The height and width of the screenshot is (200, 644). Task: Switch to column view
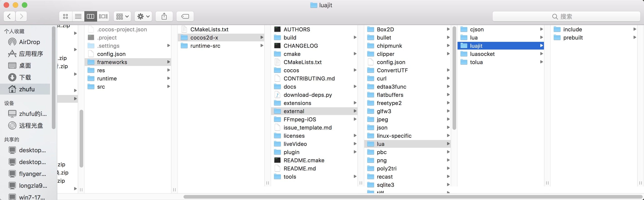click(91, 17)
